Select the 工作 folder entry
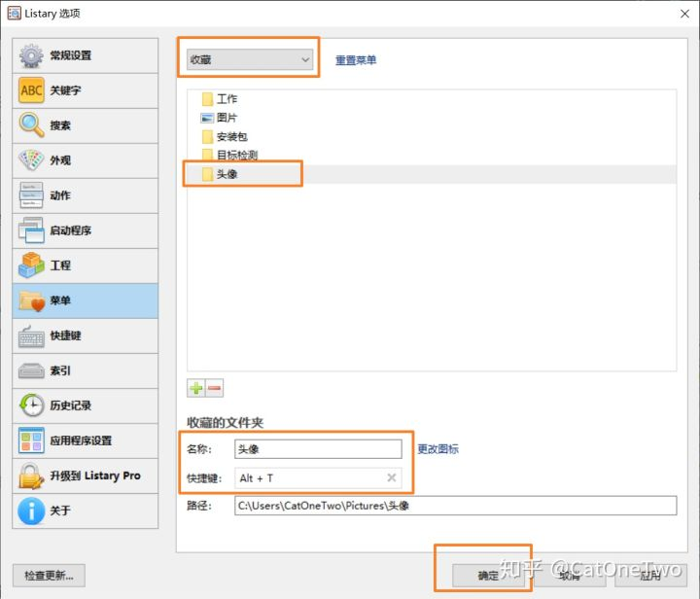The width and height of the screenshot is (700, 599). [x=432, y=99]
